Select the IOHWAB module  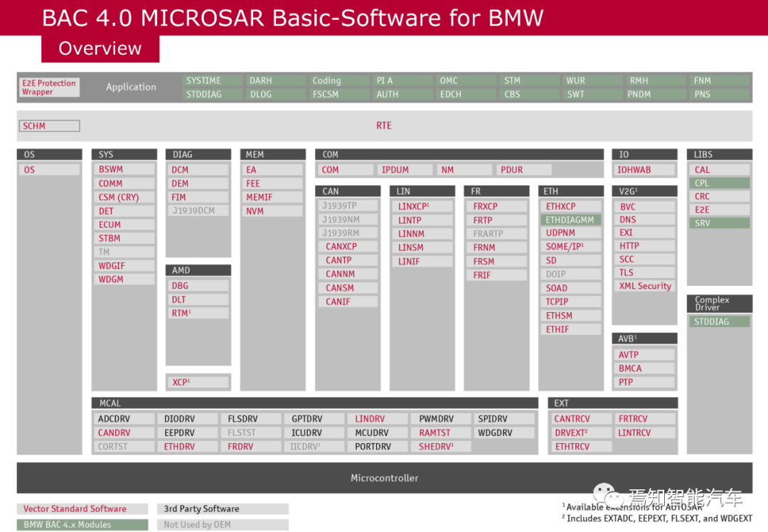644,169
